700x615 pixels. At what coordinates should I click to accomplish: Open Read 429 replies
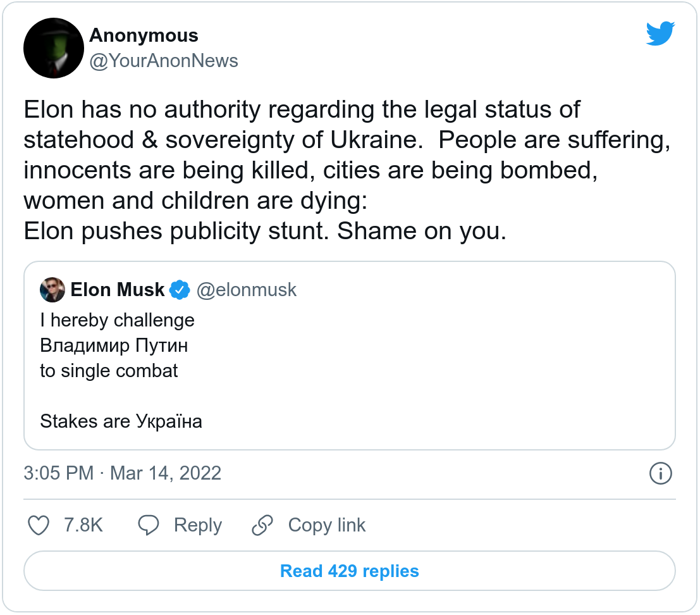350,571
